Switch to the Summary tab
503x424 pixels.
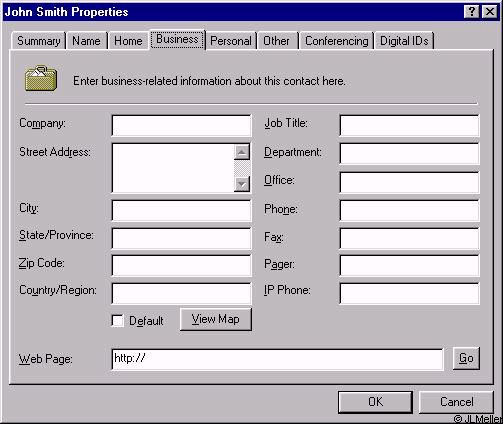39,41
